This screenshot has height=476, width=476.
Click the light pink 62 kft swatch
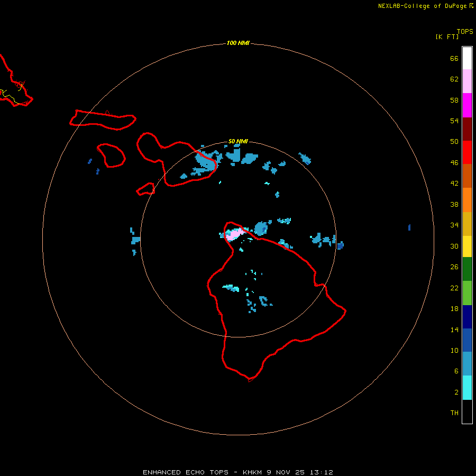467,81
